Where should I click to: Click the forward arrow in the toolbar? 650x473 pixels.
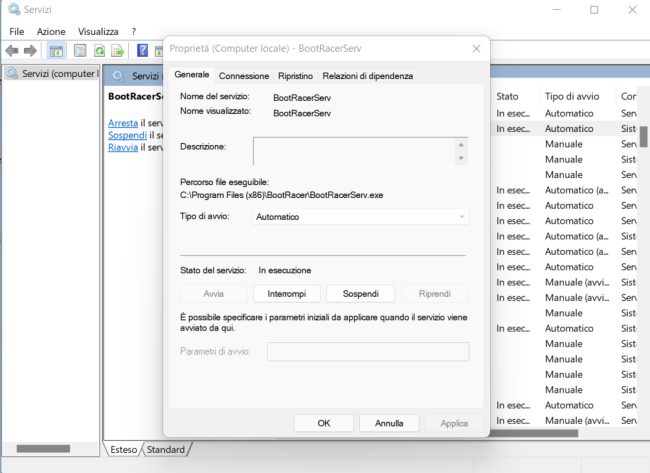[x=31, y=51]
